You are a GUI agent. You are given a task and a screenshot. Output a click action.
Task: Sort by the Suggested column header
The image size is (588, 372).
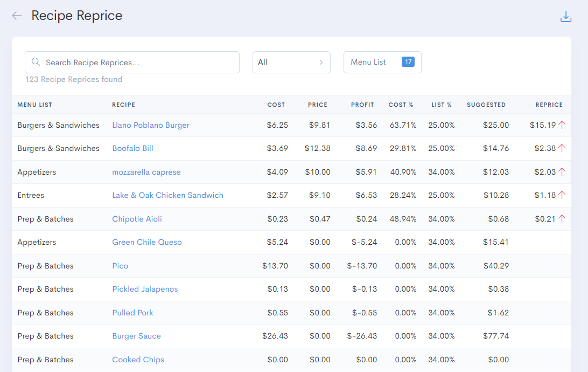click(x=486, y=105)
